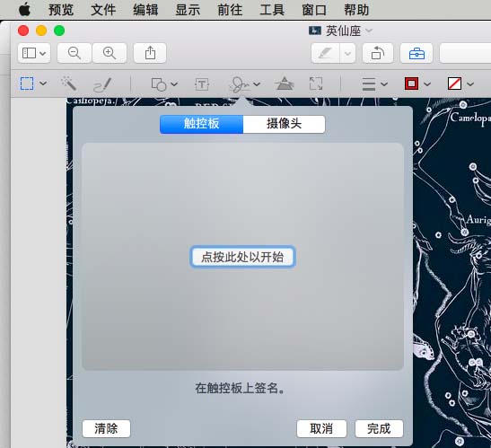Open the 帮助 menu

coord(356,10)
